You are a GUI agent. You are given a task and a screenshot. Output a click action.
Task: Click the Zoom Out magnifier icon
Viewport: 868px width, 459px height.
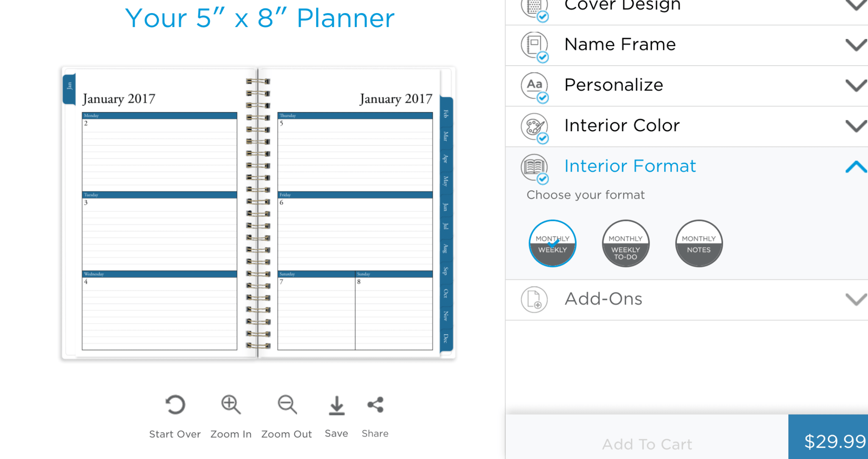click(287, 405)
